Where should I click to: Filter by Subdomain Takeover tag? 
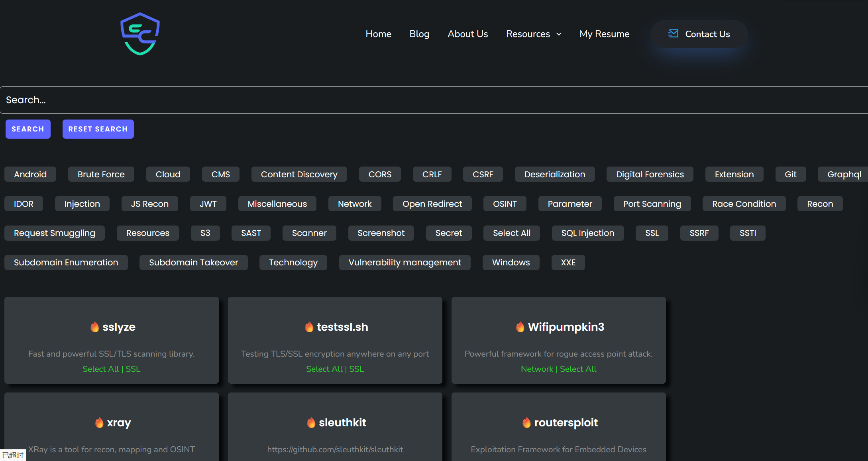tap(194, 263)
